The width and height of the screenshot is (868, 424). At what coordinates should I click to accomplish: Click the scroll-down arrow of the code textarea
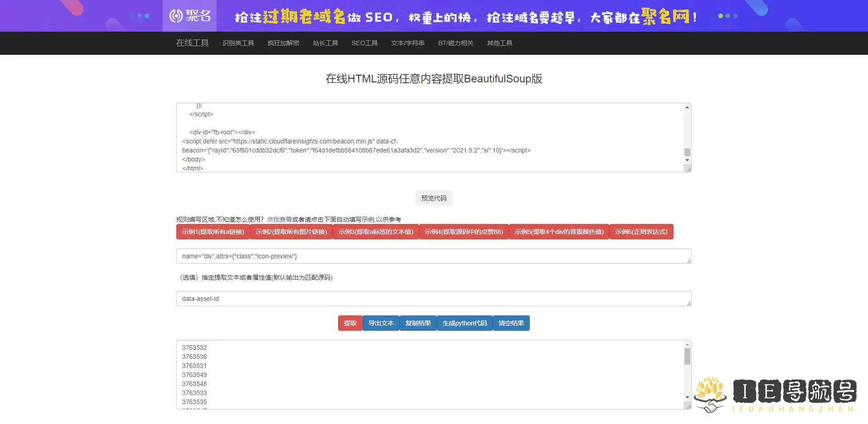tap(687, 160)
